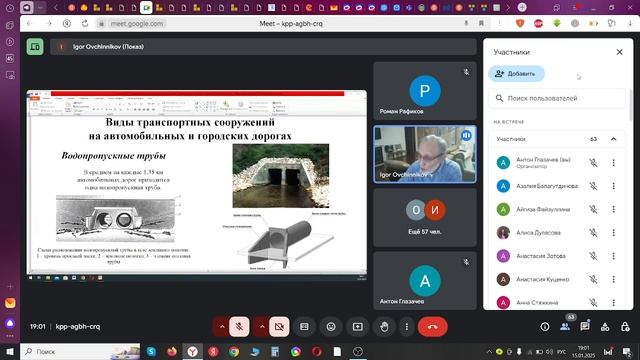Open emoji reactions button
Image resolution: width=640 pixels, height=360 pixels.
pyautogui.click(x=331, y=327)
